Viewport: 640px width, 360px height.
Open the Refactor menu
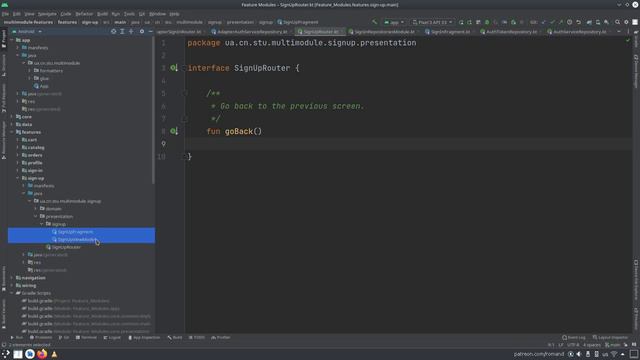pos(84,13)
